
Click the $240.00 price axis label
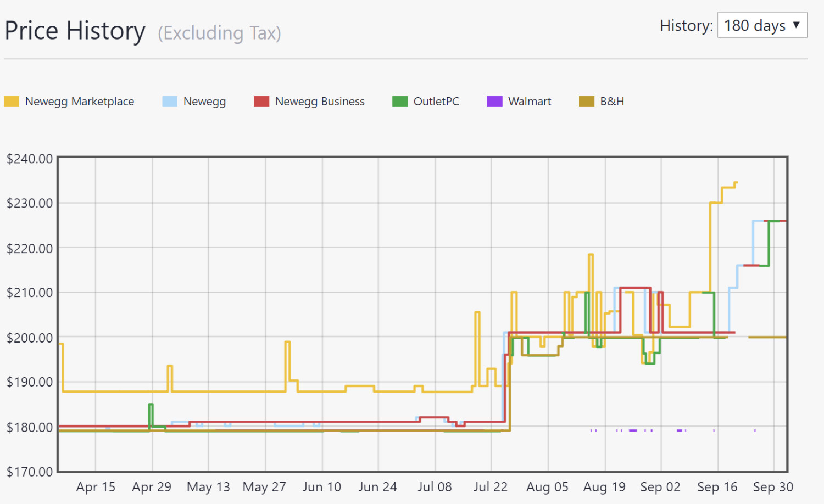click(x=30, y=159)
